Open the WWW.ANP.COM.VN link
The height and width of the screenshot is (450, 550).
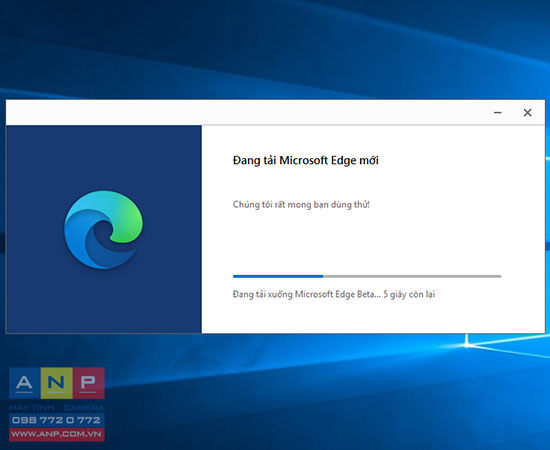[56, 435]
